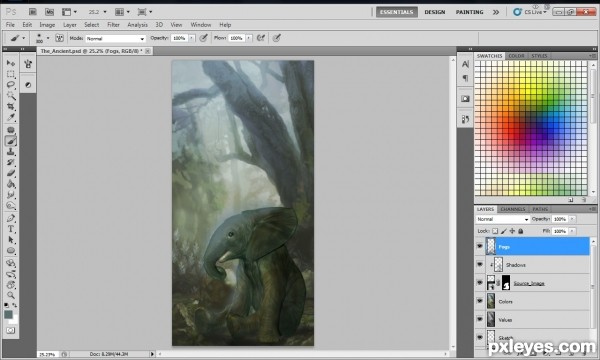Select the 3D Object Rotate tool

pyautogui.click(x=11, y=263)
